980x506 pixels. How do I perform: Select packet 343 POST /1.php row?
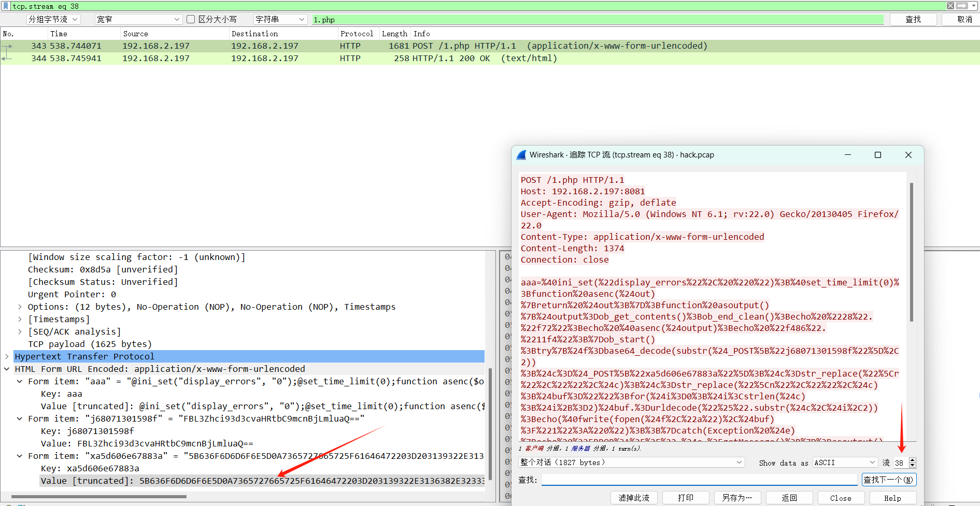coord(490,46)
